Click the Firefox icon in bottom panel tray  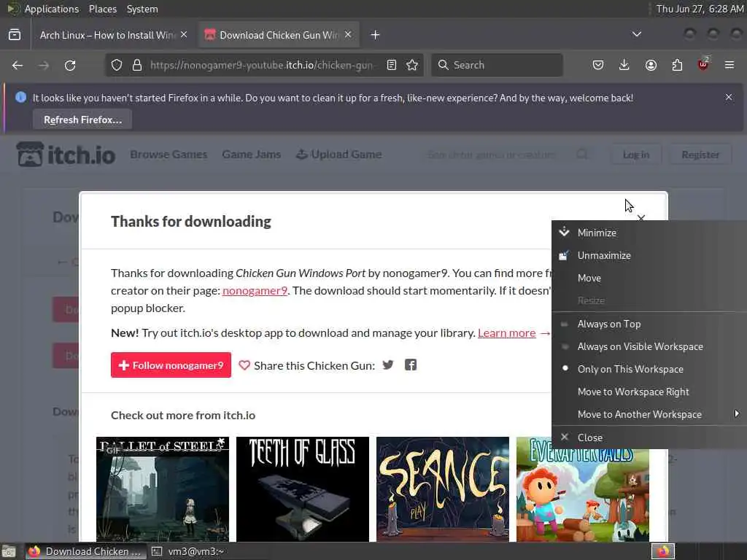pos(663,551)
